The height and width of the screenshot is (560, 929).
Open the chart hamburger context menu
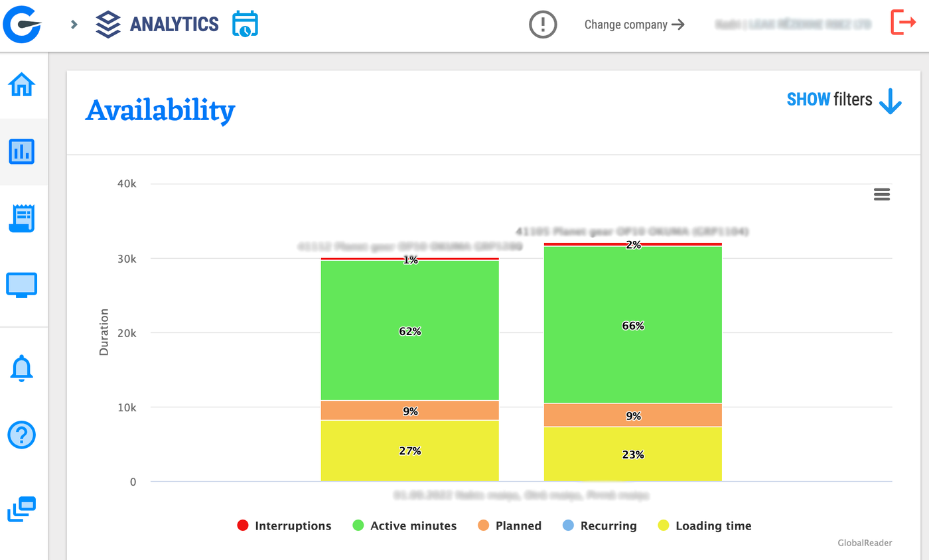882,194
